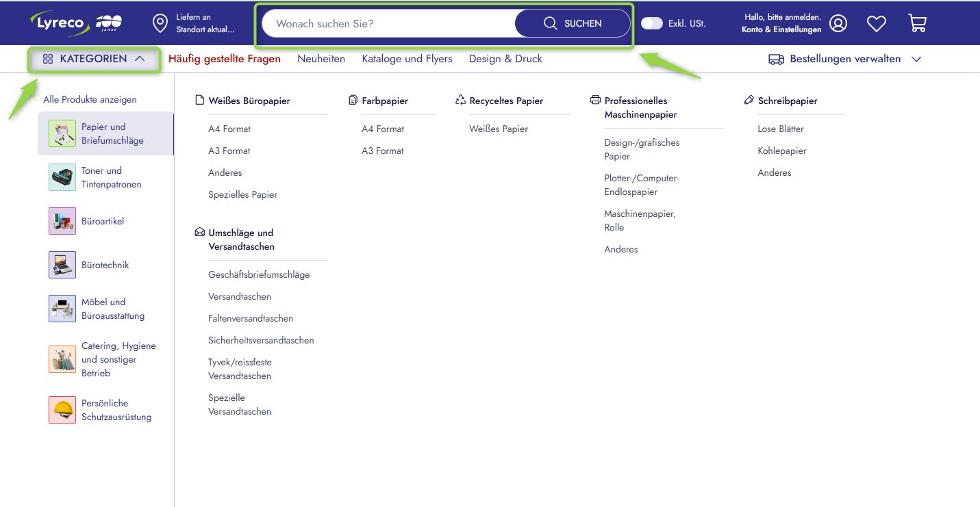
Task: Open the shopping cart icon
Action: (x=917, y=23)
